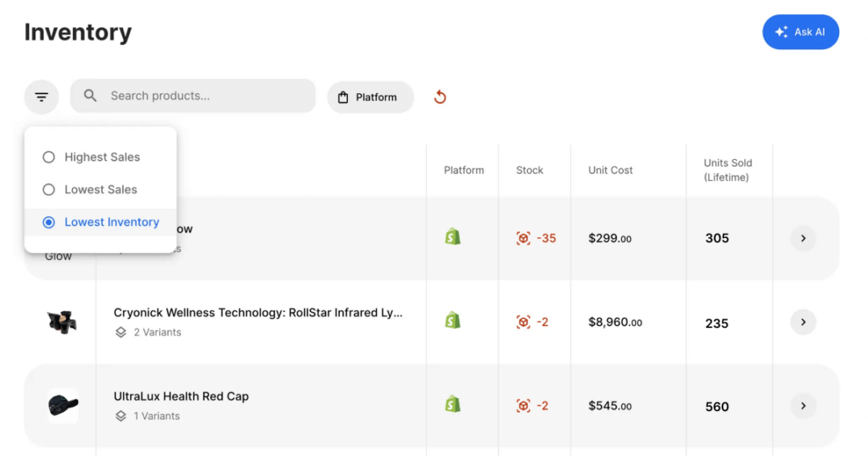868x456 pixels.
Task: Click variants layers icon under UltraLux Red Cap
Action: [121, 416]
